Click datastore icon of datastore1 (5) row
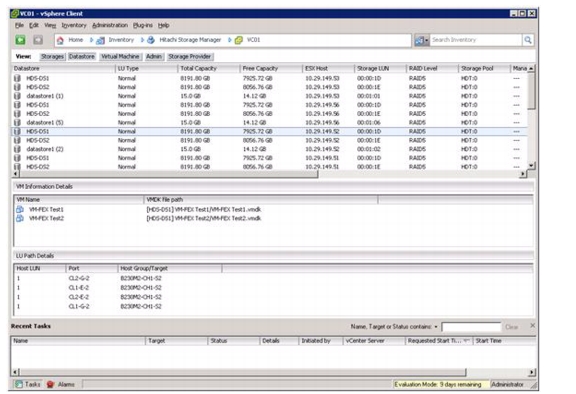Screen dimensions: 576x394 17,122
